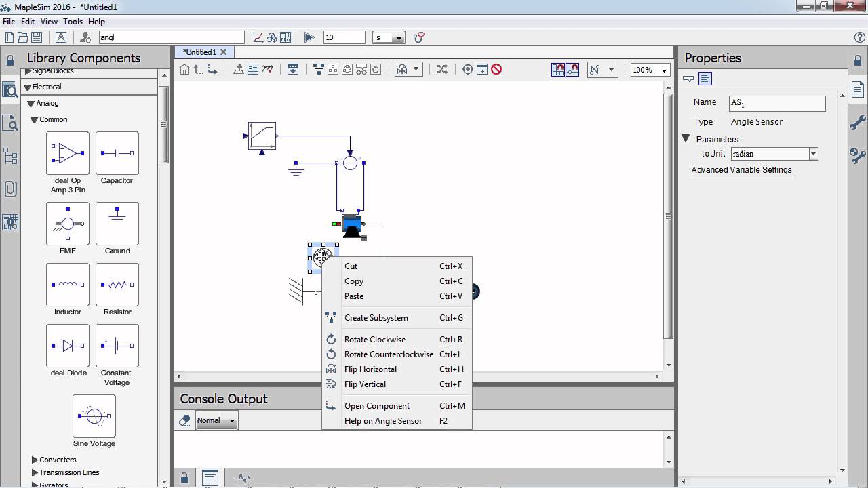Open the flip/mirror toolbar dropdown
Screen dimensions: 868x488
[x=409, y=69]
